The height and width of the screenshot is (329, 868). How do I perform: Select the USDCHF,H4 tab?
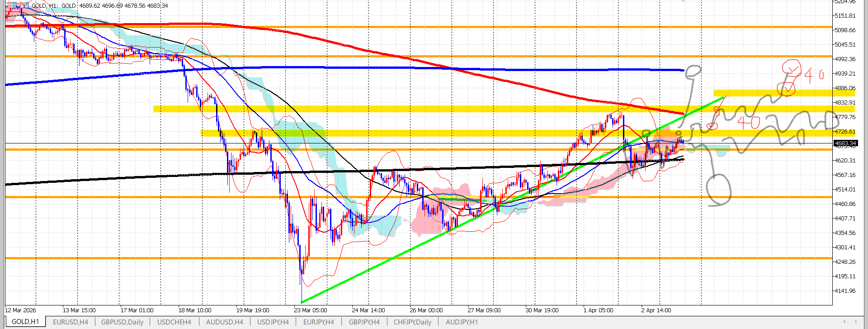click(x=174, y=322)
